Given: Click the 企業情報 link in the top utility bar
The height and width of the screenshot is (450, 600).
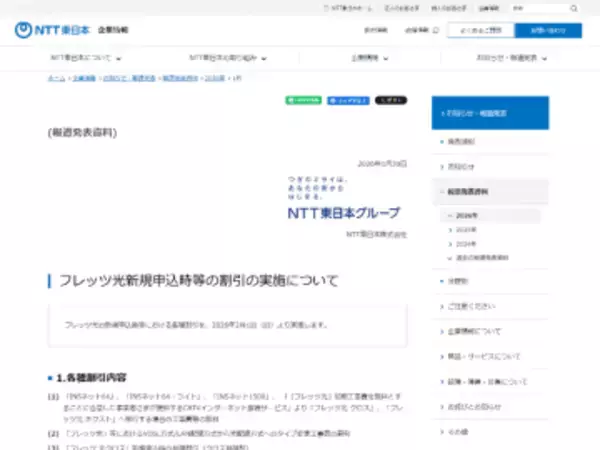Looking at the screenshot, I should tap(489, 8).
